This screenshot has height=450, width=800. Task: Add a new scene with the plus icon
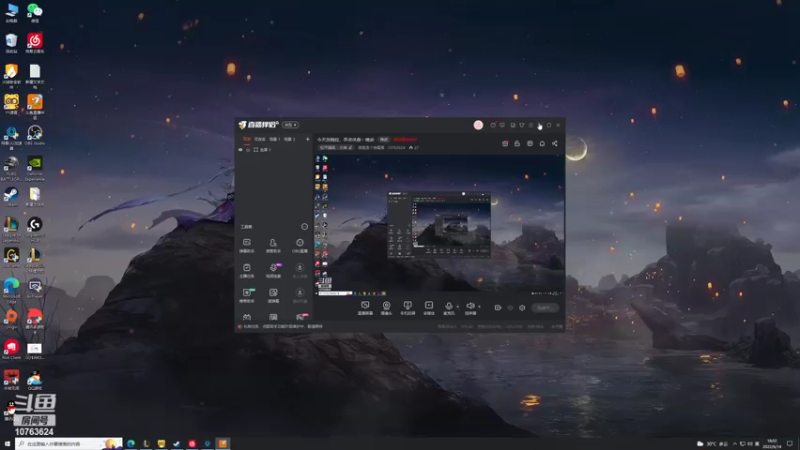[307, 139]
